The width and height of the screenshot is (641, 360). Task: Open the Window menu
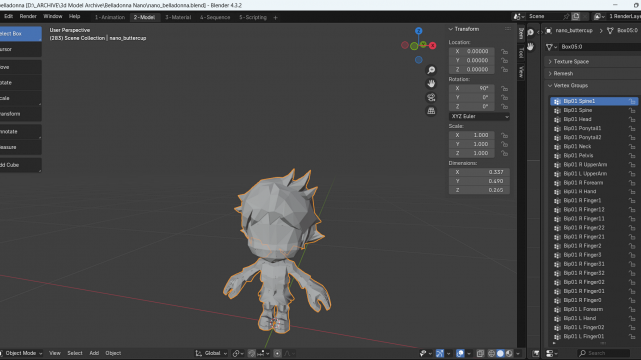coord(53,16)
